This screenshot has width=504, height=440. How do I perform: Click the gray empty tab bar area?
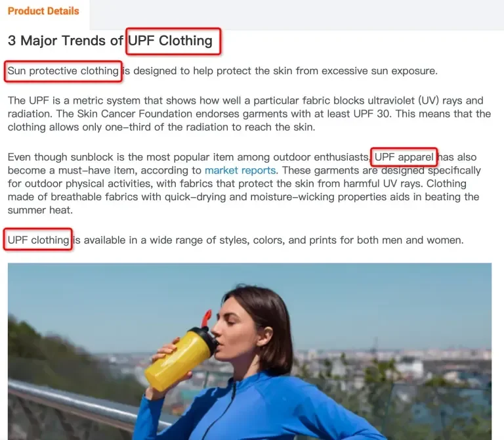(x=297, y=15)
